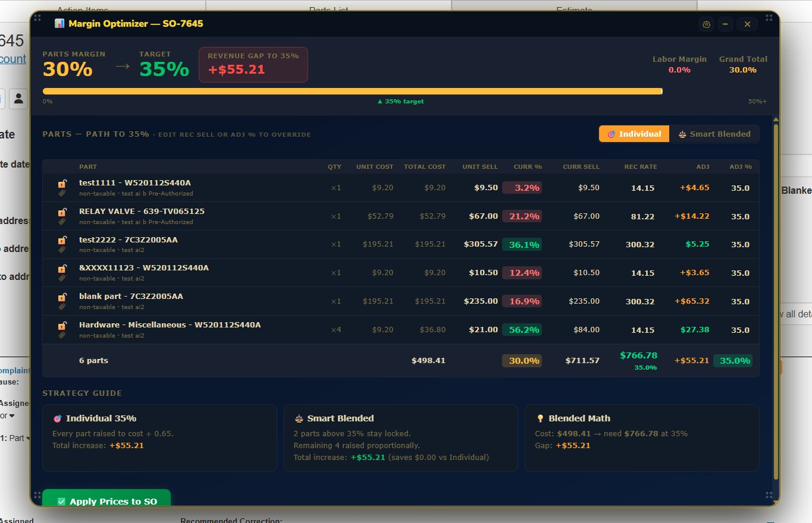The image size is (812, 523).
Task: Click the $766.78 recommended total
Action: pos(638,355)
